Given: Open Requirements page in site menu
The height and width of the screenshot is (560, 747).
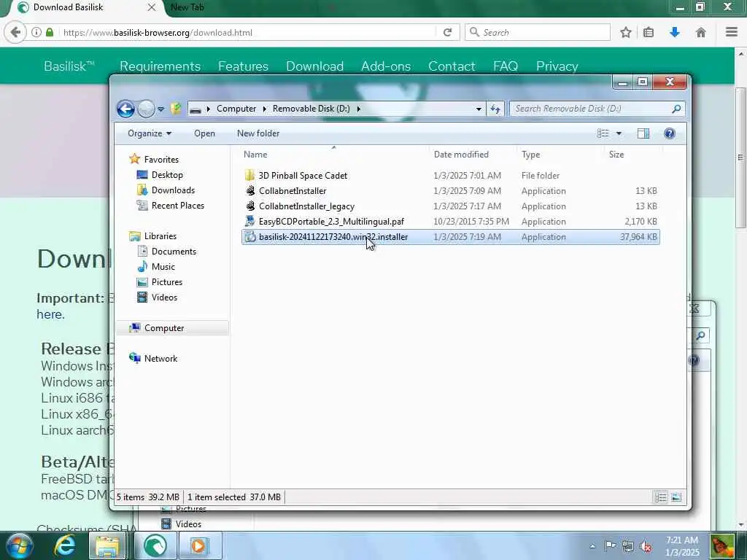Looking at the screenshot, I should [x=160, y=66].
